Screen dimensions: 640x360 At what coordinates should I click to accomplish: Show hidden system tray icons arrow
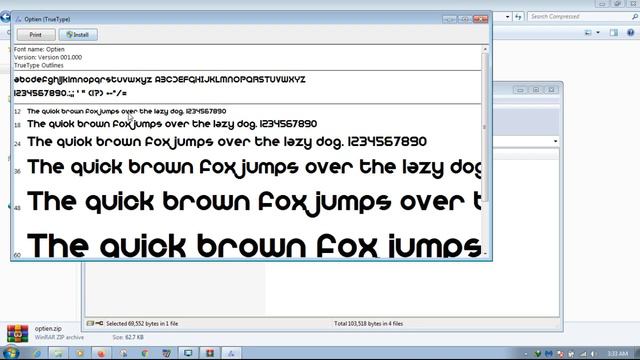click(526, 354)
